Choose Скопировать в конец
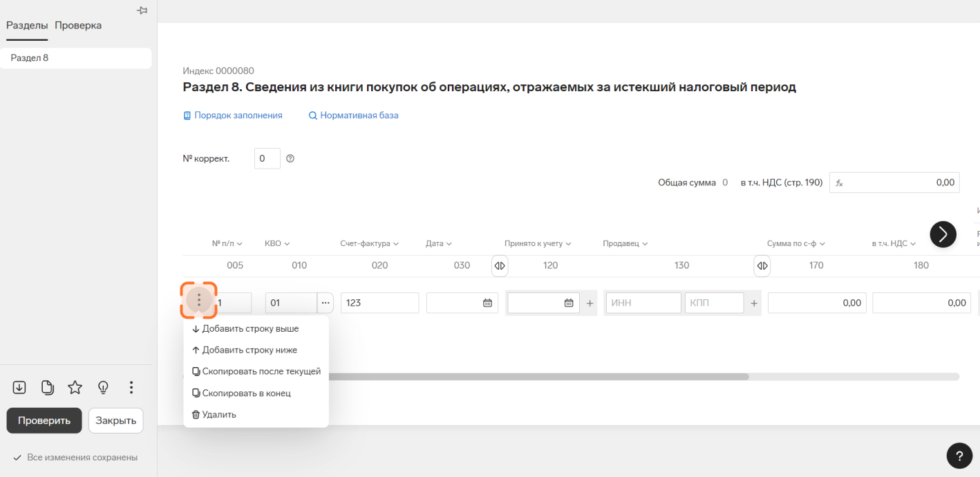Screen dimensions: 980x477 (256, 393)
